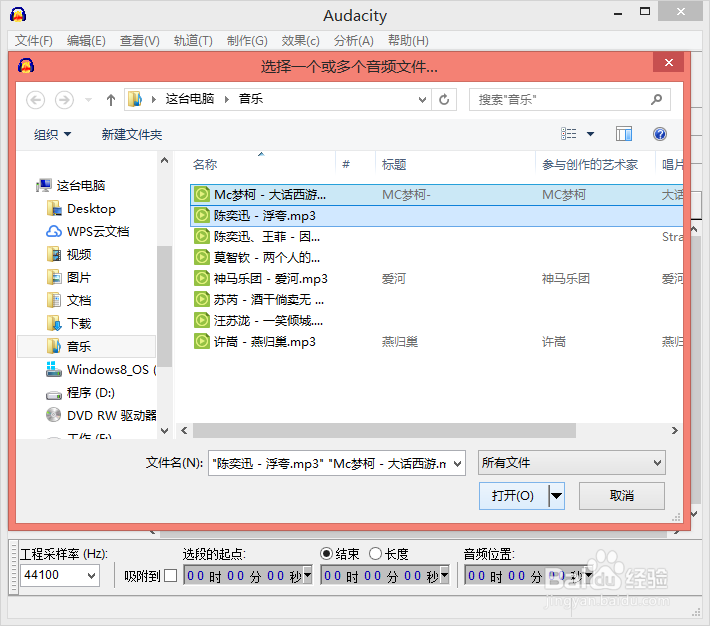710x626 pixels.
Task: Go up one folder level
Action: (110, 100)
